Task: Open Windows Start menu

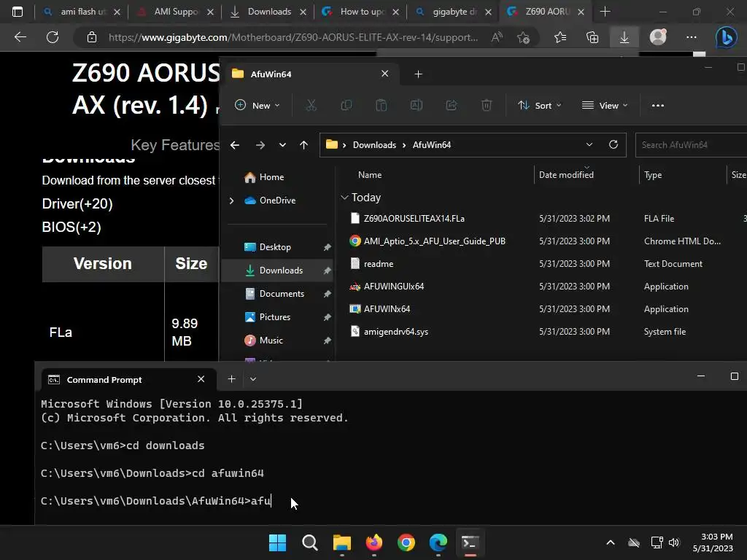Action: 278,542
